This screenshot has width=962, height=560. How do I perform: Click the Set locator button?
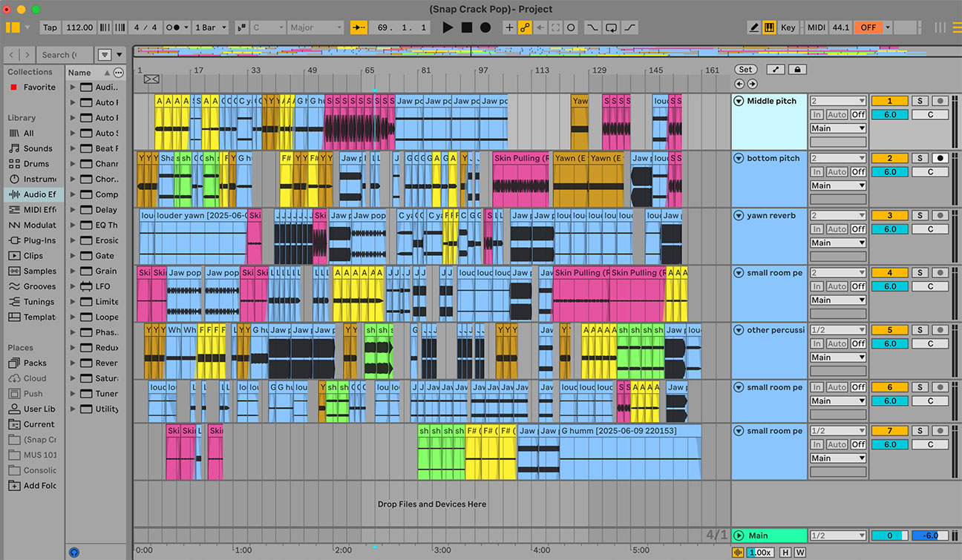(745, 70)
